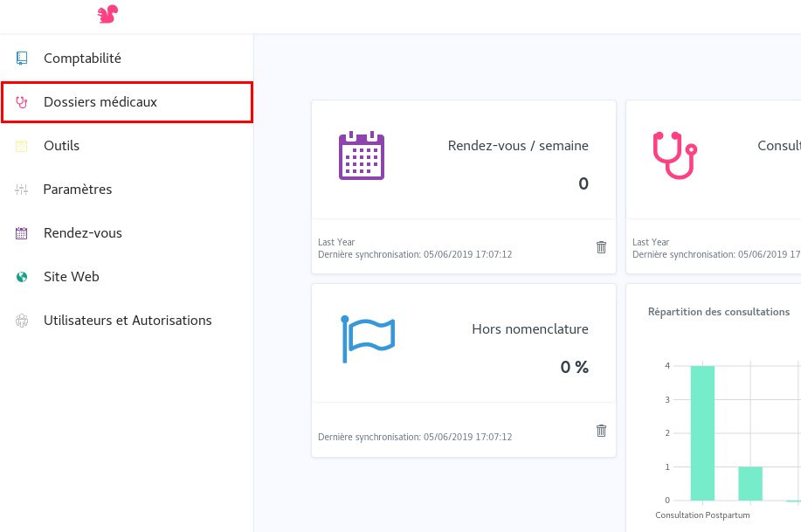Click the Rendez-vous calendar sidebar icon

point(22,233)
